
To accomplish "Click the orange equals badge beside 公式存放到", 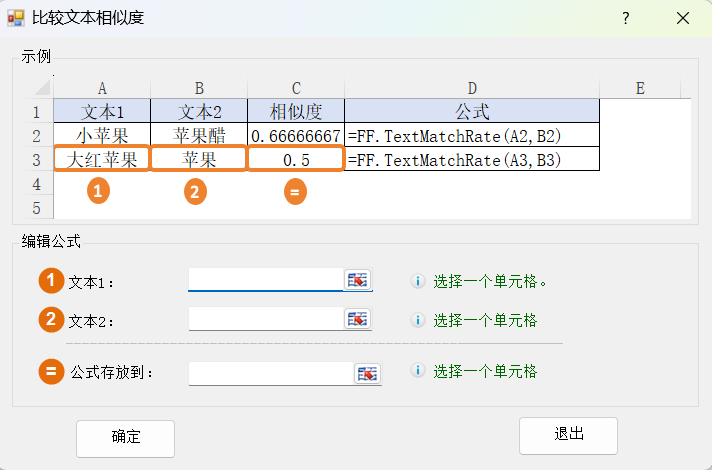I will click(52, 372).
